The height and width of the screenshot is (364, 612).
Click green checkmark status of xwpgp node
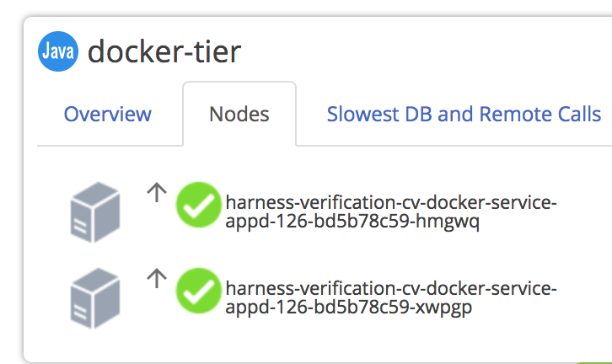[x=199, y=291]
